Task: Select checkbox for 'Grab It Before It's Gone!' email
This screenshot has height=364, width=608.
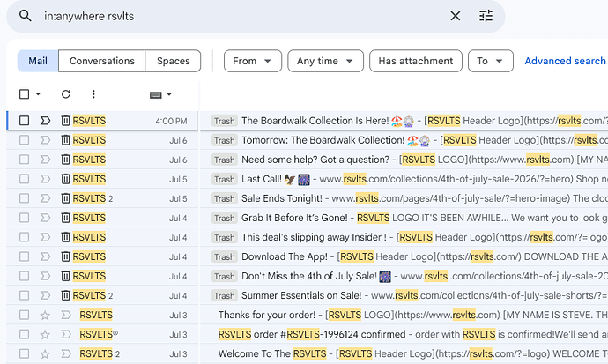Action: [x=24, y=218]
